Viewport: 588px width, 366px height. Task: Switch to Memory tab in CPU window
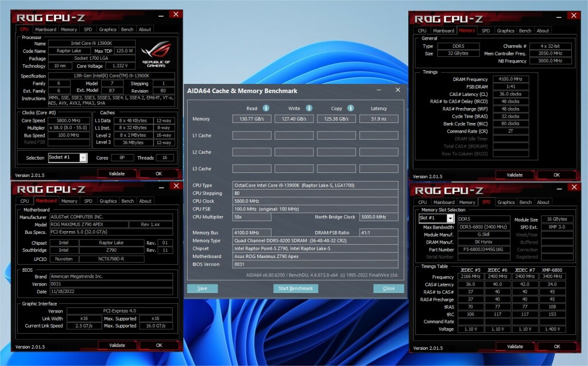click(69, 29)
